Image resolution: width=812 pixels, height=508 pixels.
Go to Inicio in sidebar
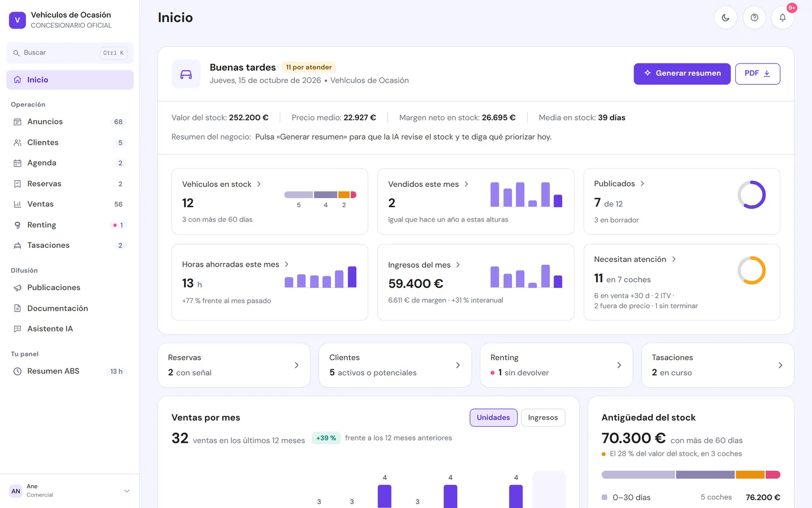70,80
